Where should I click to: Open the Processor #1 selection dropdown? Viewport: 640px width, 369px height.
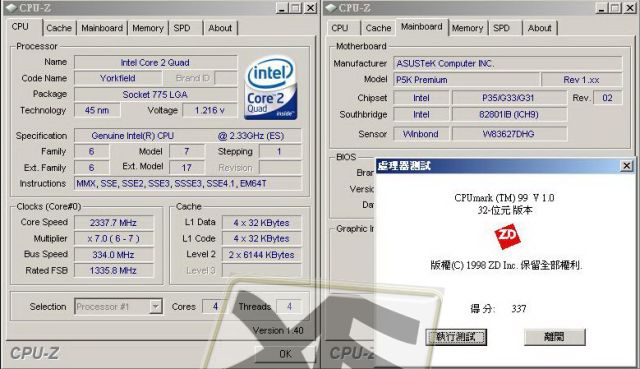point(118,307)
